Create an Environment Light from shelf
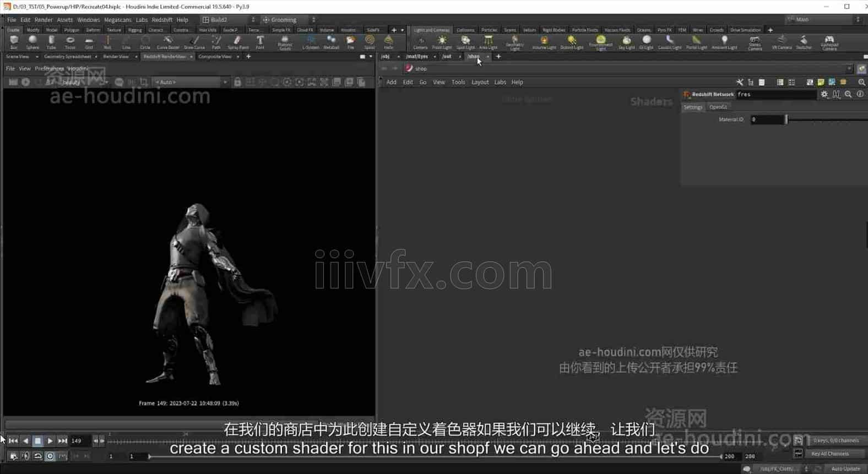 coord(601,42)
